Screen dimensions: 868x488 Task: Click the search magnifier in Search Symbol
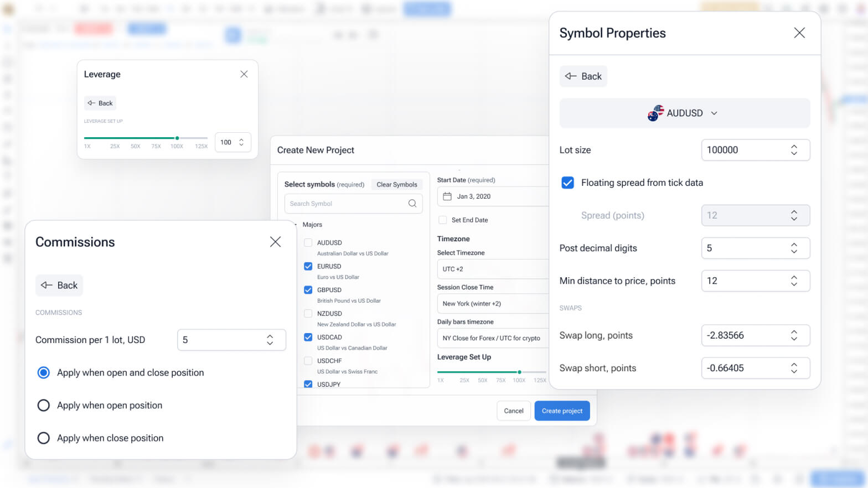(412, 204)
